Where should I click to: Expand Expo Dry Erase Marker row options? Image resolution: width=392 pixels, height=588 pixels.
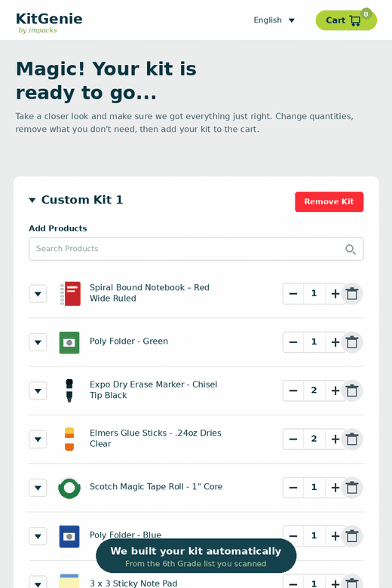[x=38, y=390]
